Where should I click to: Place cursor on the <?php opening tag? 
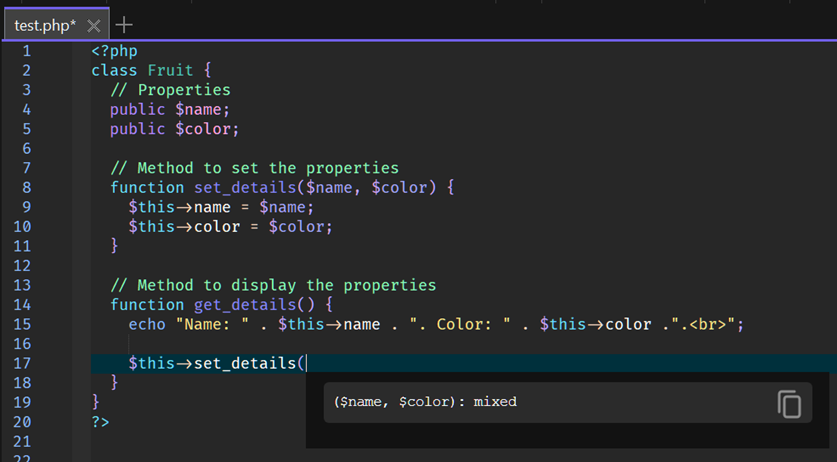114,51
